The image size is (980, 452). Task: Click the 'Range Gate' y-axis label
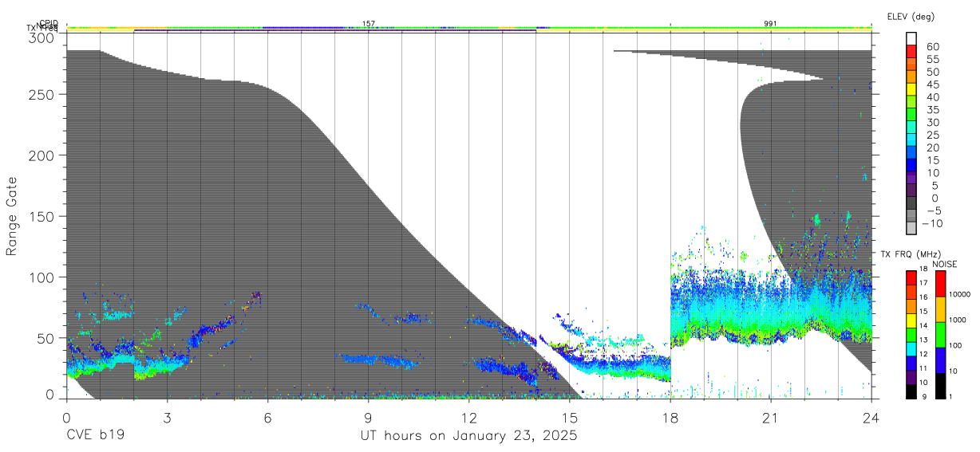point(12,216)
